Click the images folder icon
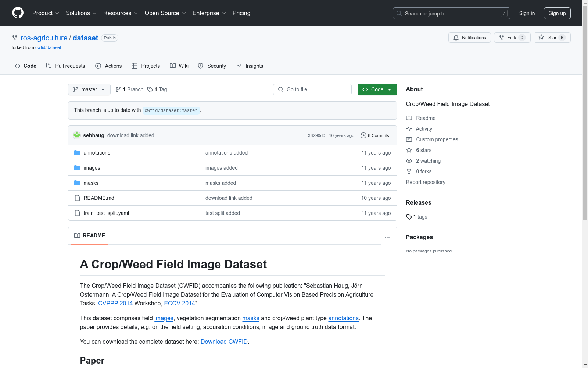 (77, 168)
